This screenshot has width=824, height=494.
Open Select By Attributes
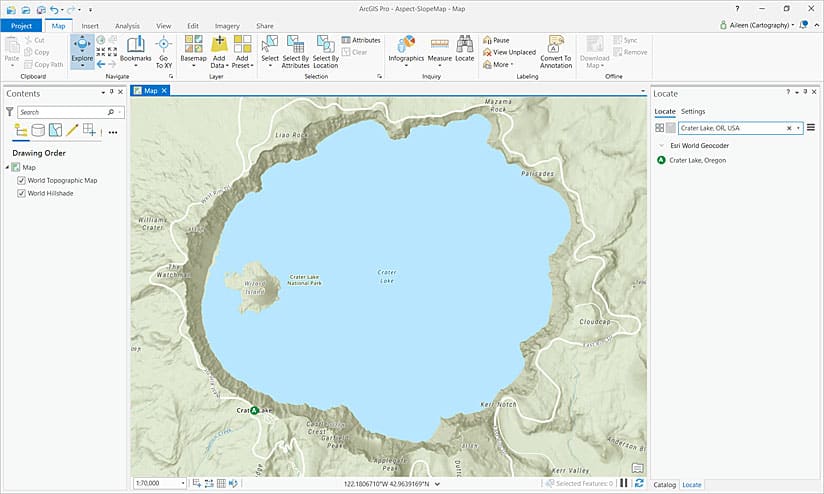pyautogui.click(x=295, y=52)
